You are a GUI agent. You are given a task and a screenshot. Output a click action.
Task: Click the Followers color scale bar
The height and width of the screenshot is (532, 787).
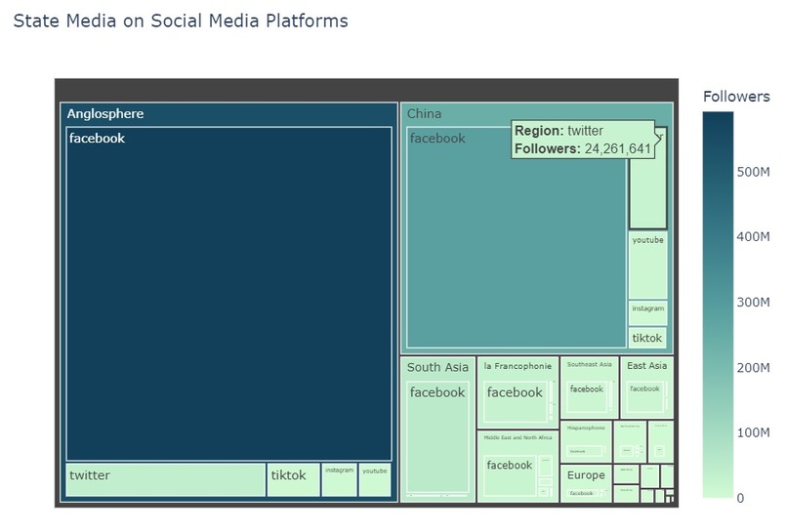(x=718, y=305)
